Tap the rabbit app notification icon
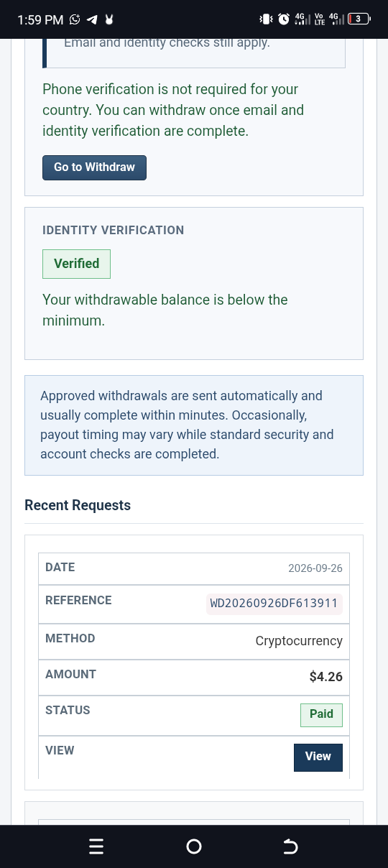 [109, 19]
